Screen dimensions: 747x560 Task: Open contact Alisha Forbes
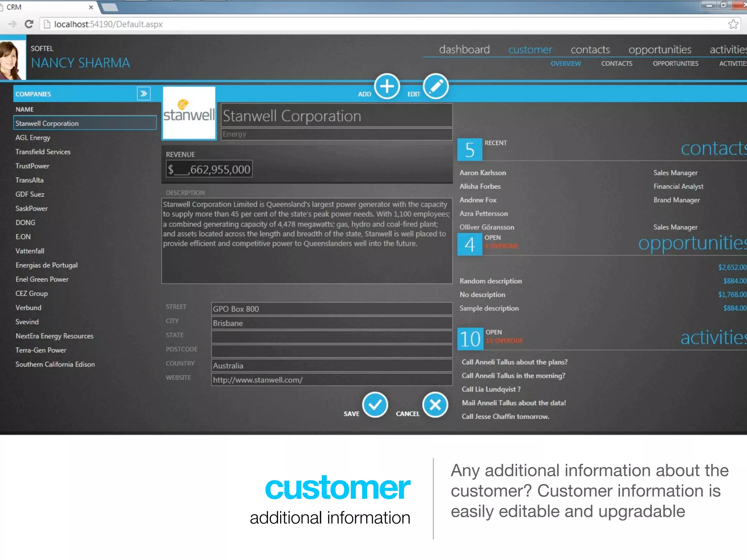pyautogui.click(x=480, y=186)
